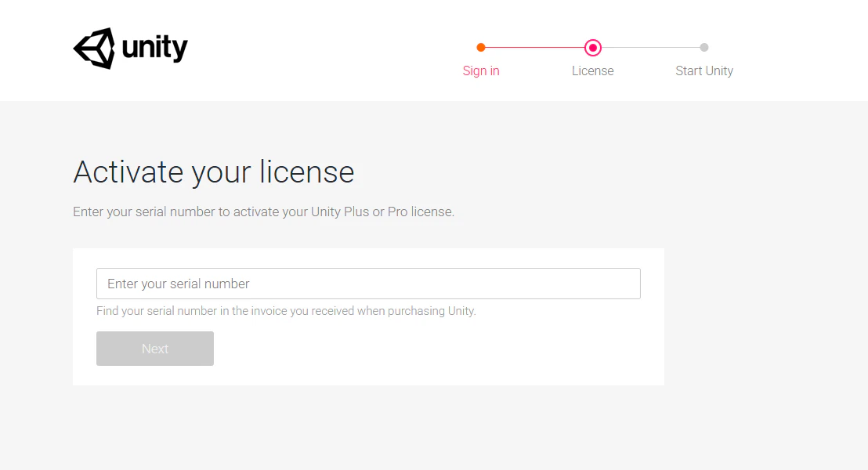
Task: Select the grey Start Unity step dot
Action: pos(704,48)
